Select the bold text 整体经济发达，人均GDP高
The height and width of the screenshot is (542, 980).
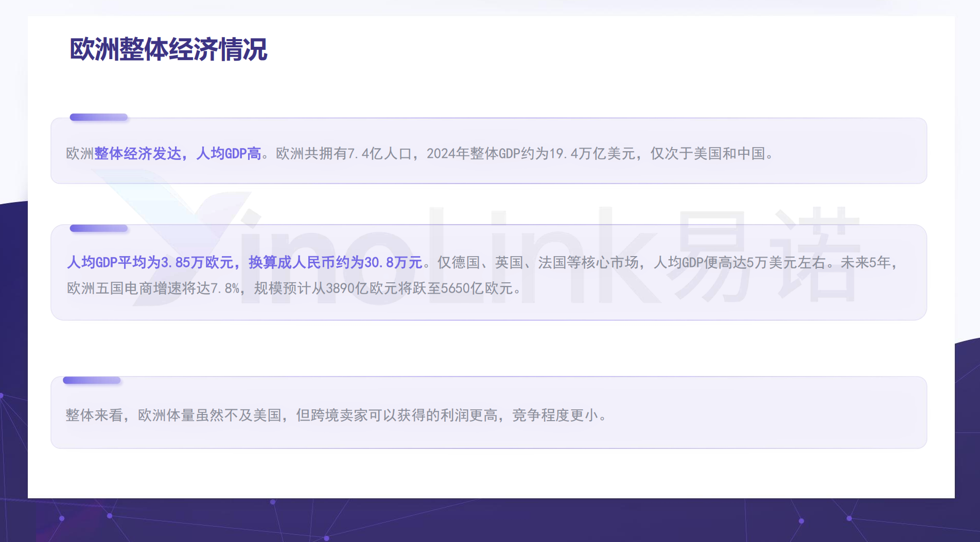point(178,154)
